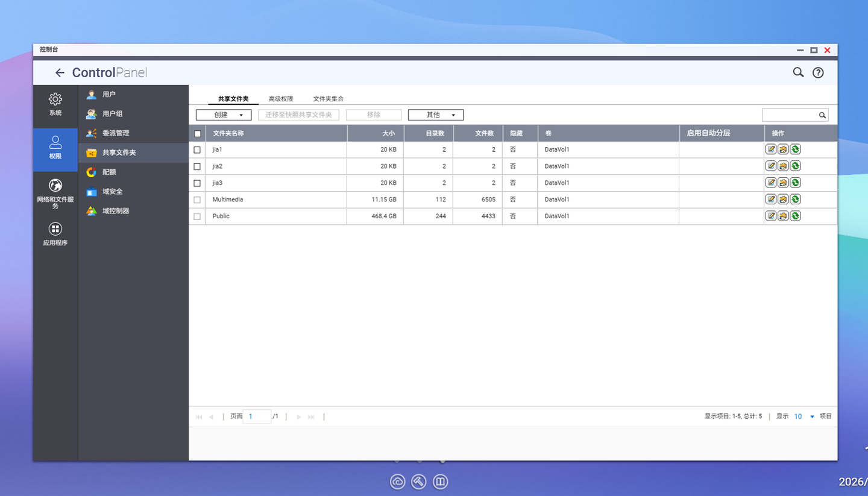Image resolution: width=868 pixels, height=496 pixels.
Task: Click the 移除 button
Action: click(374, 115)
